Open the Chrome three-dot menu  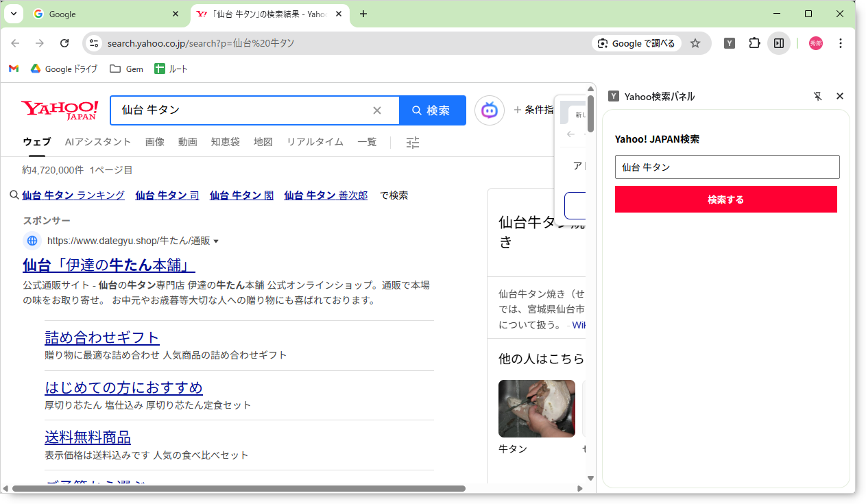click(x=841, y=43)
